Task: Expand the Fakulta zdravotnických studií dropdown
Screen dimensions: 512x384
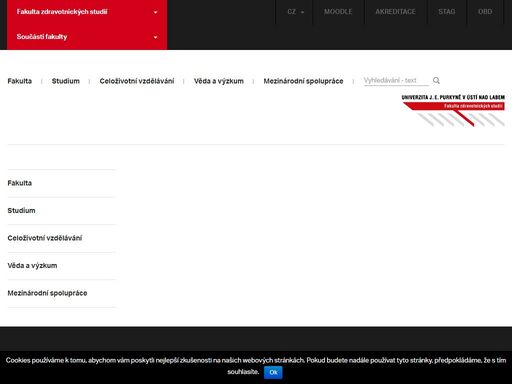Action: [x=87, y=12]
